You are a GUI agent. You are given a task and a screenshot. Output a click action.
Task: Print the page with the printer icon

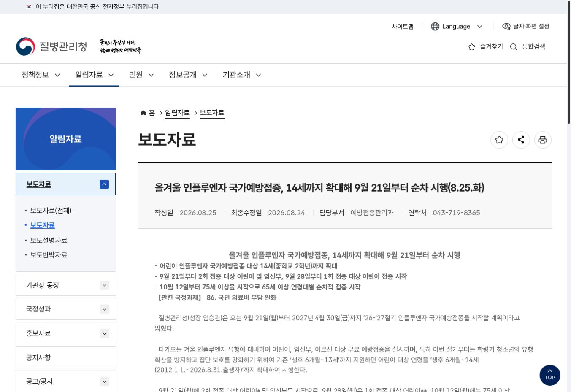pos(543,140)
